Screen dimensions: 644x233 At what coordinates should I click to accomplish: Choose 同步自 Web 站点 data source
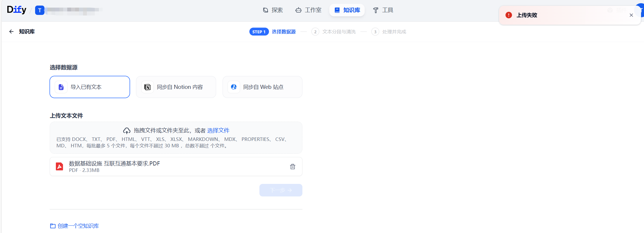(262, 87)
